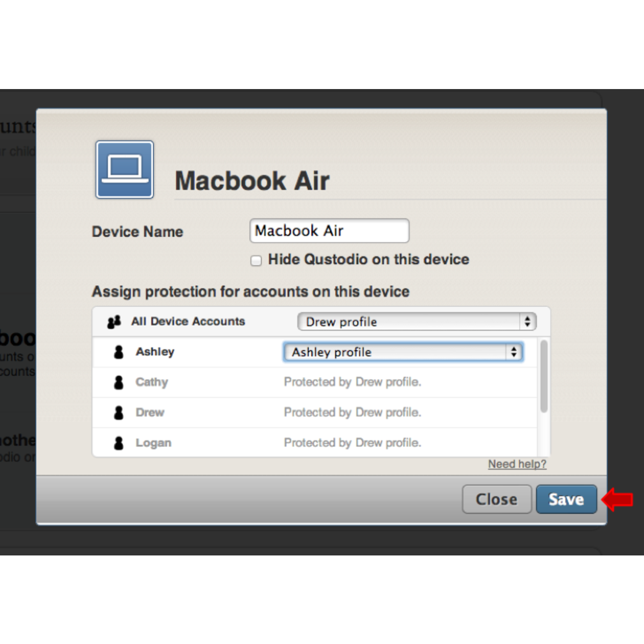Click Cathy's Protected by Drew profile text

(x=352, y=382)
